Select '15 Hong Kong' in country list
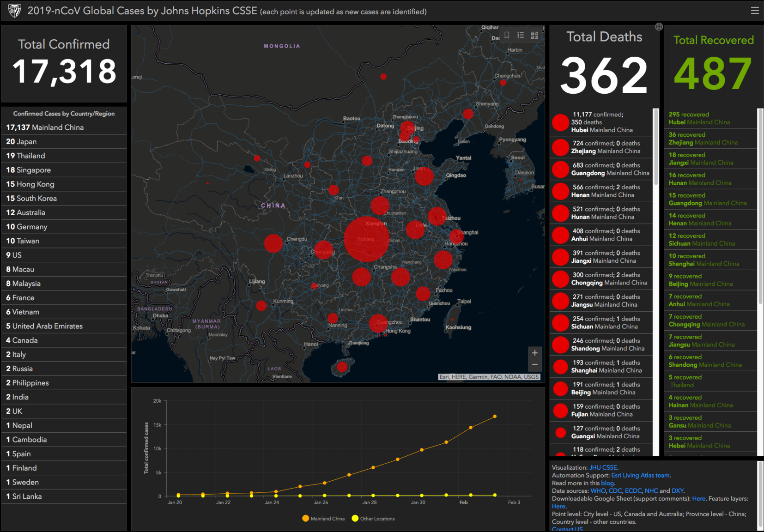 (x=64, y=184)
